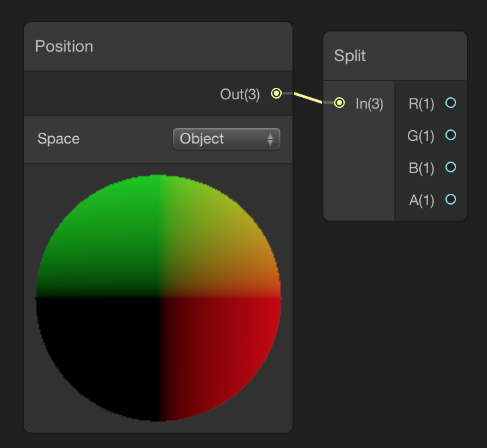The width and height of the screenshot is (487, 448).
Task: Click the R(1) label text
Action: [x=421, y=104]
